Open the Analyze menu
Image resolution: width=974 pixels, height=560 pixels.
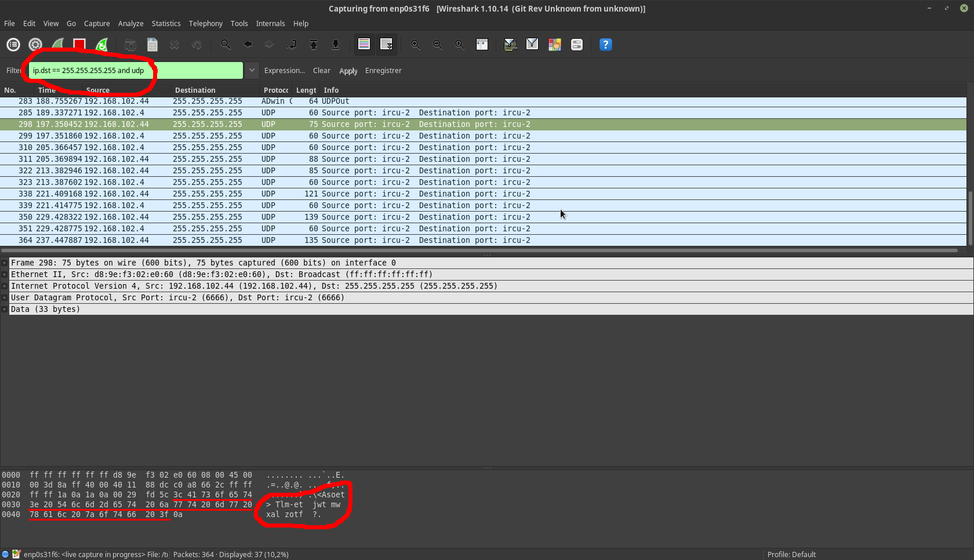(130, 24)
